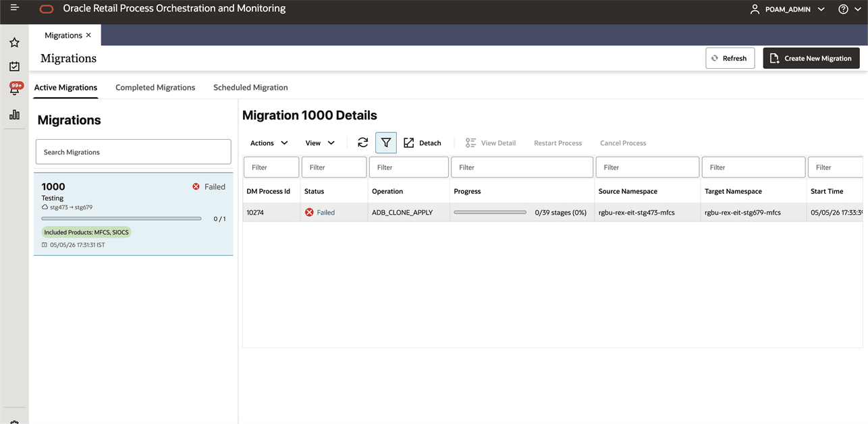Click the Status column filter field
Viewport: 868px width, 424px height.
(334, 167)
